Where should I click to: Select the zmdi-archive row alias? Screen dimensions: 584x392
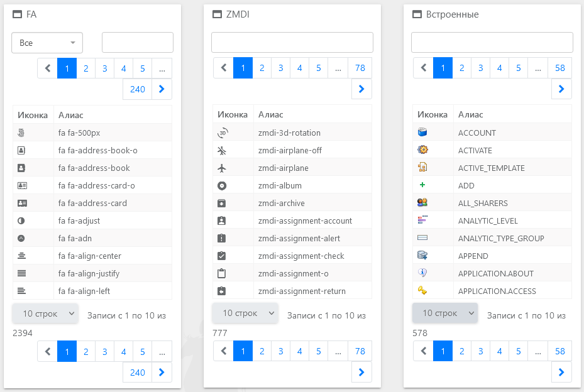click(x=281, y=203)
